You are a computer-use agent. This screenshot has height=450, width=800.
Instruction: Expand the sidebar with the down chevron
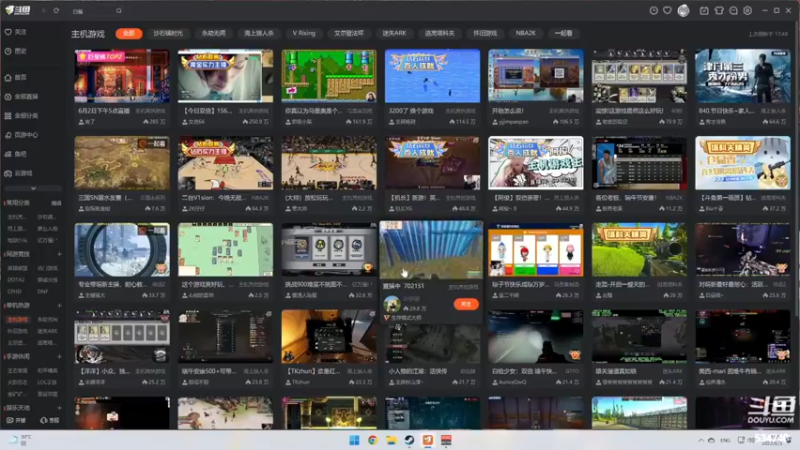click(x=33, y=188)
